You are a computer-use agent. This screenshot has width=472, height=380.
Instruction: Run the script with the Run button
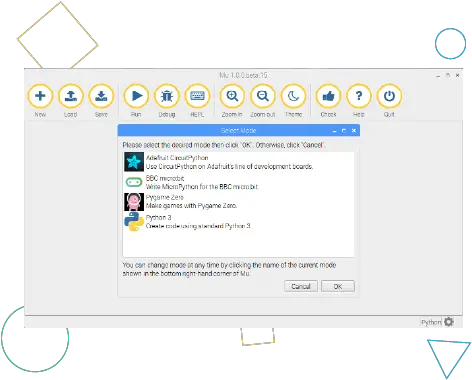(x=136, y=96)
